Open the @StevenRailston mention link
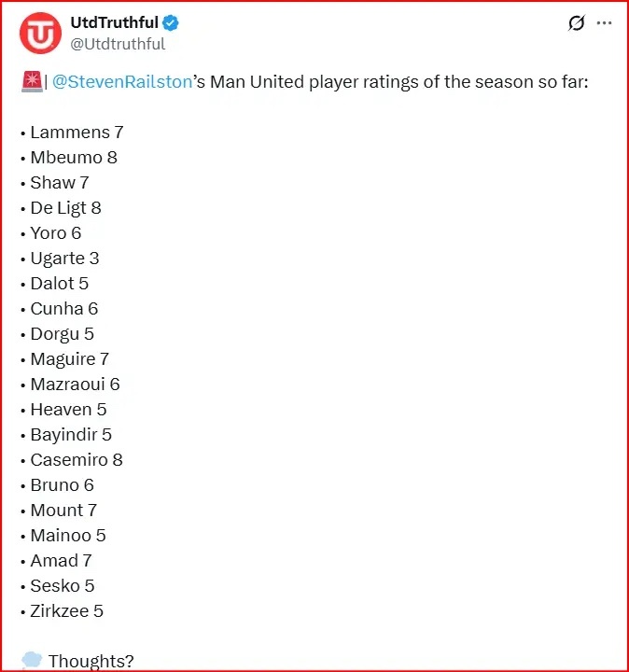The height and width of the screenshot is (672, 629). point(122,82)
